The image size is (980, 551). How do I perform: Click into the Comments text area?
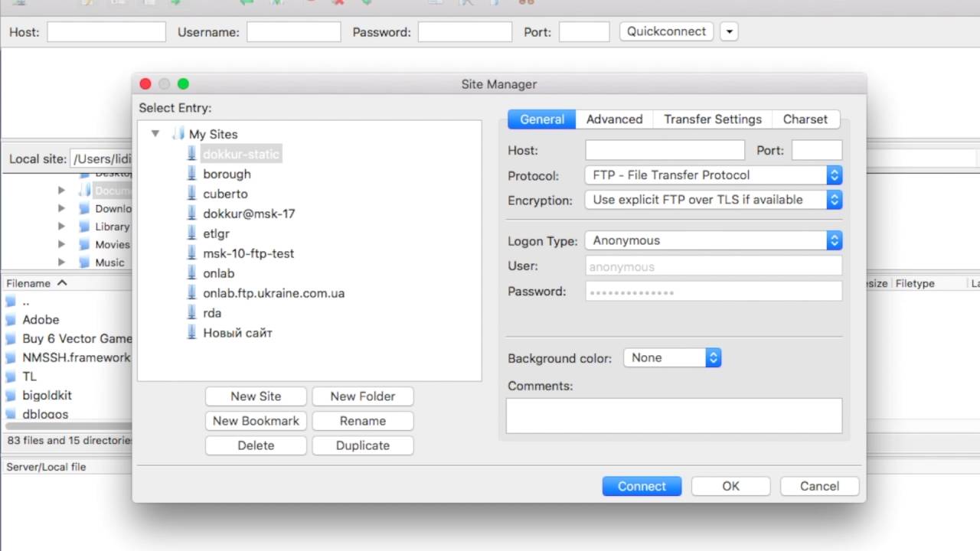tap(674, 416)
